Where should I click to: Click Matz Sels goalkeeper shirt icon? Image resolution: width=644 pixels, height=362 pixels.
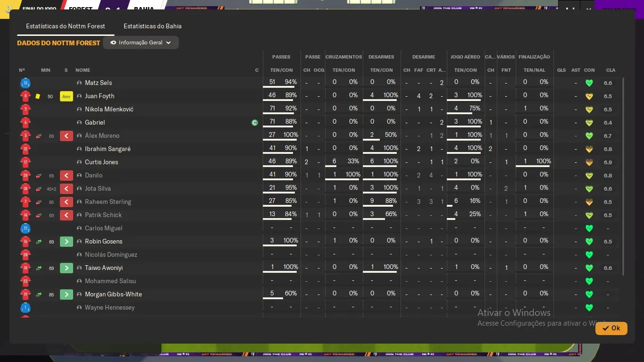pyautogui.click(x=25, y=83)
